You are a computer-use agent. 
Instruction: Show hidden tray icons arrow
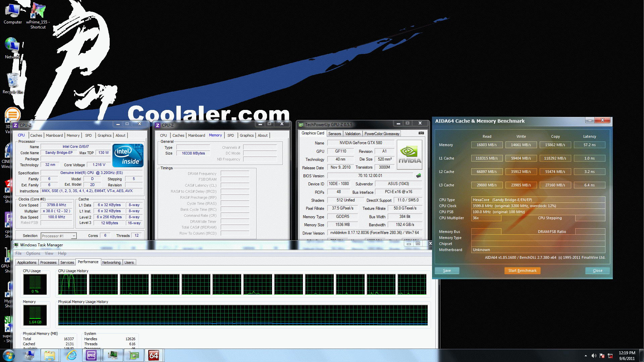[586, 356]
